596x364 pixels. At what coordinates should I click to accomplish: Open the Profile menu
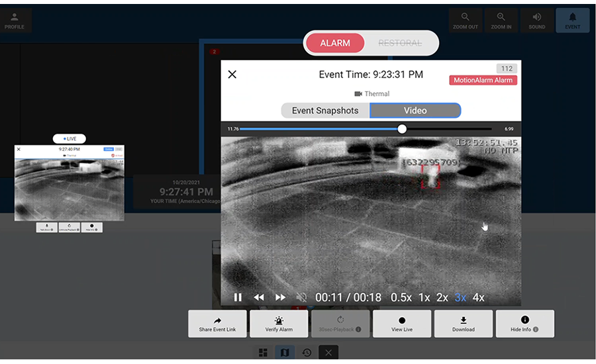click(x=15, y=21)
